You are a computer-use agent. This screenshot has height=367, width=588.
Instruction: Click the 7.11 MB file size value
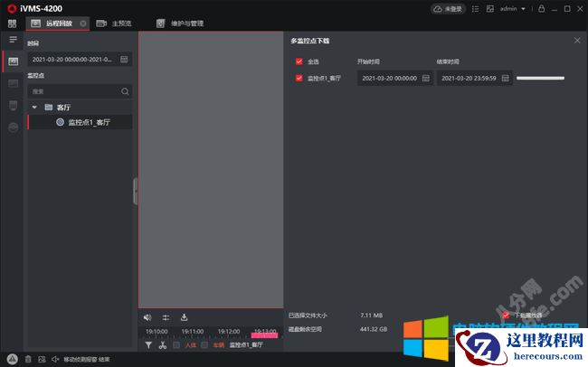tap(371, 315)
